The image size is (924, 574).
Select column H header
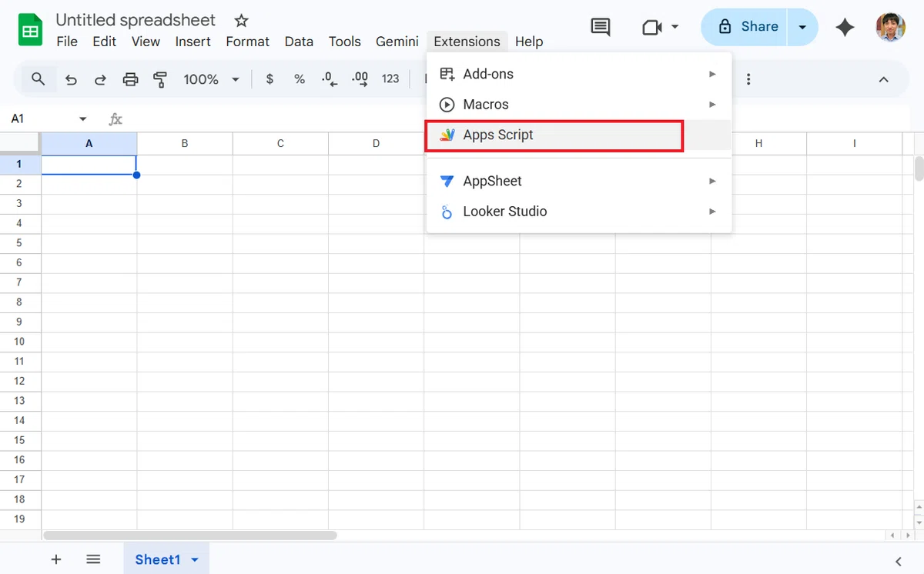click(758, 143)
